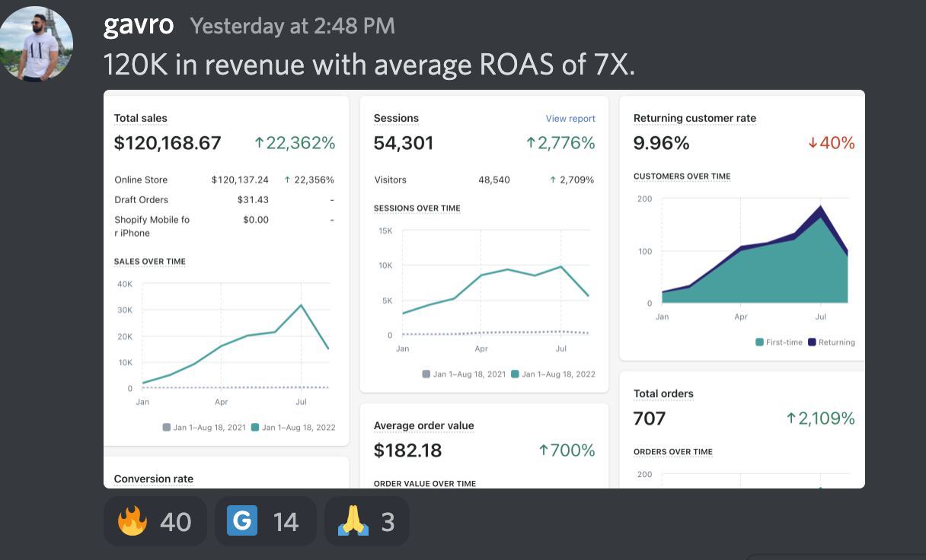Viewport: 926px width, 560px height.
Task: Click the Sessions card title
Action: tap(396, 118)
